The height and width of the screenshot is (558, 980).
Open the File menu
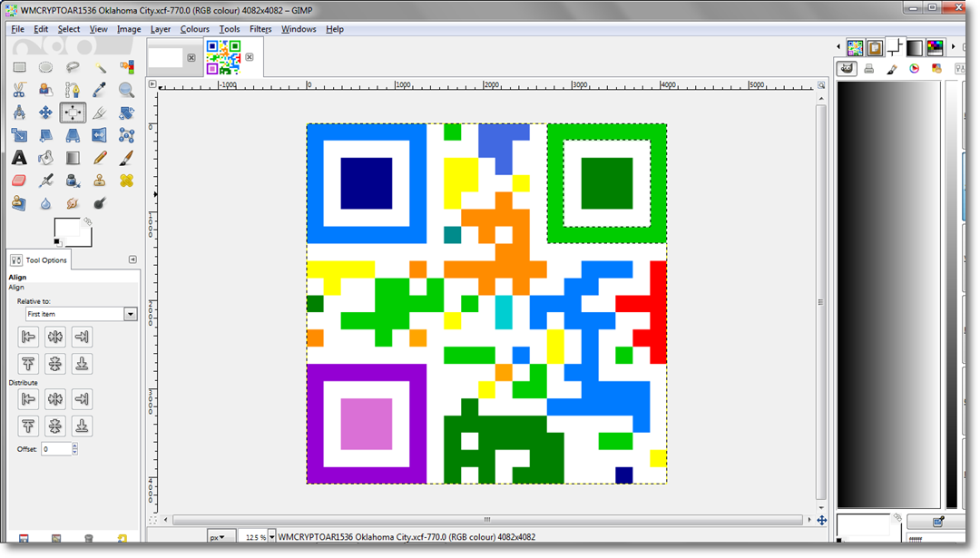tap(17, 29)
